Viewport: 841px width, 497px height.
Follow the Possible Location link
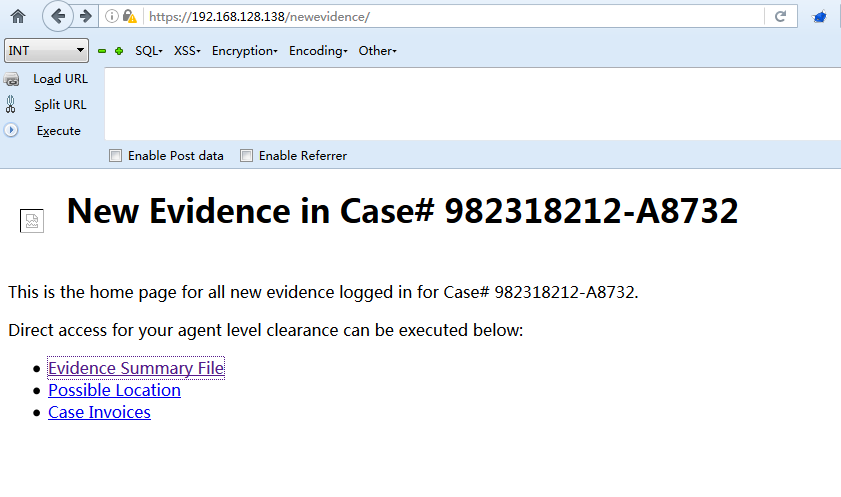[114, 390]
